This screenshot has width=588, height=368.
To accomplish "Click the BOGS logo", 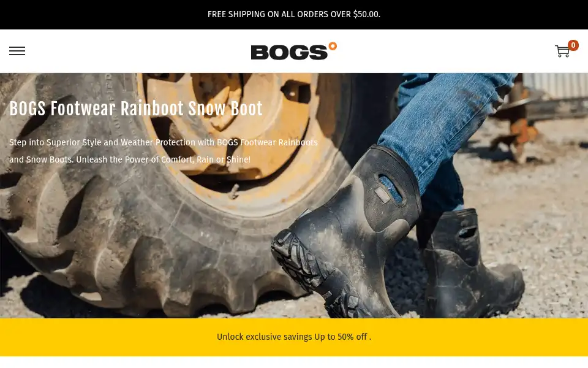I will (293, 51).
